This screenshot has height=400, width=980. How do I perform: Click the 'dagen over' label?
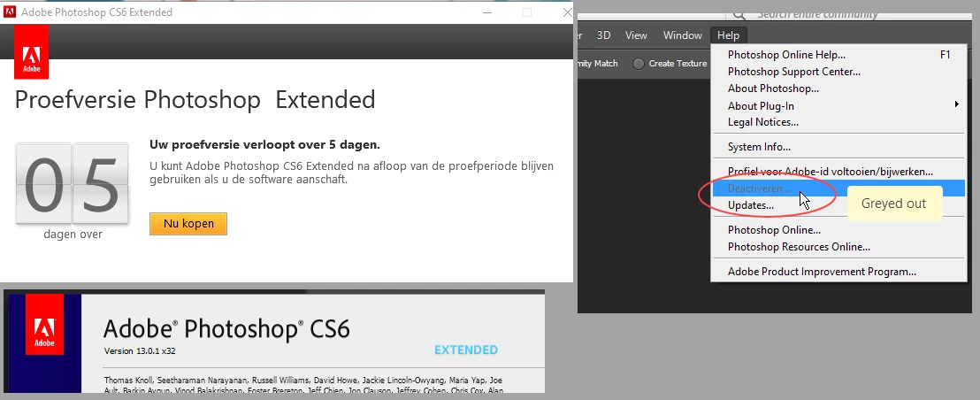point(73,235)
